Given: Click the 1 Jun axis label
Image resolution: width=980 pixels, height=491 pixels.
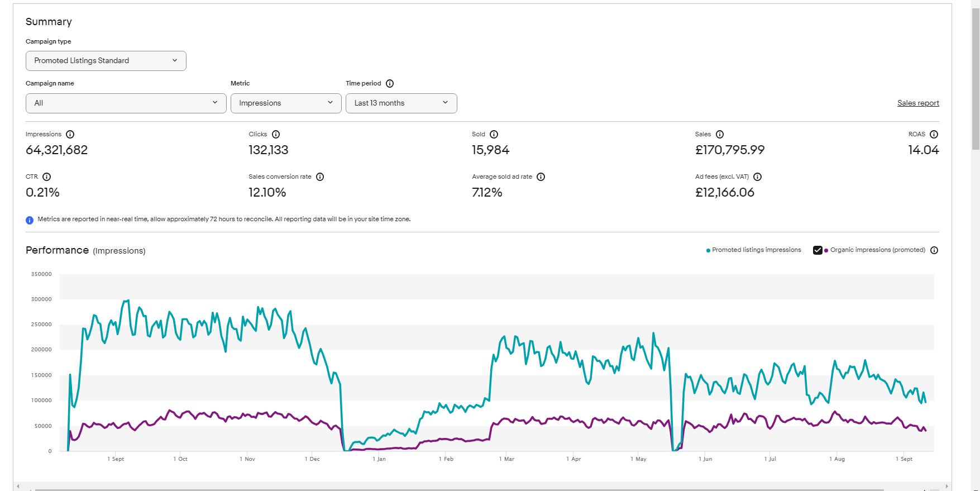Looking at the screenshot, I should click(x=705, y=459).
